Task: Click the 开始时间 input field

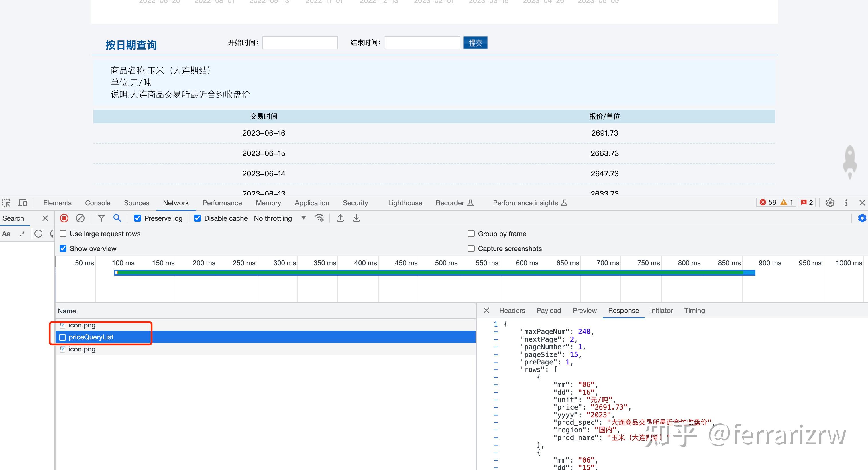Action: click(x=300, y=42)
